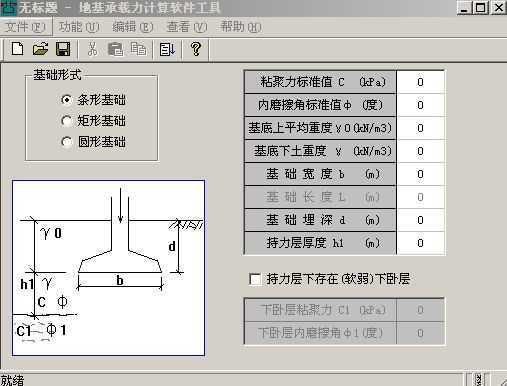507x386 pixels.
Task: Minimize the window
Action: tap(464, 8)
